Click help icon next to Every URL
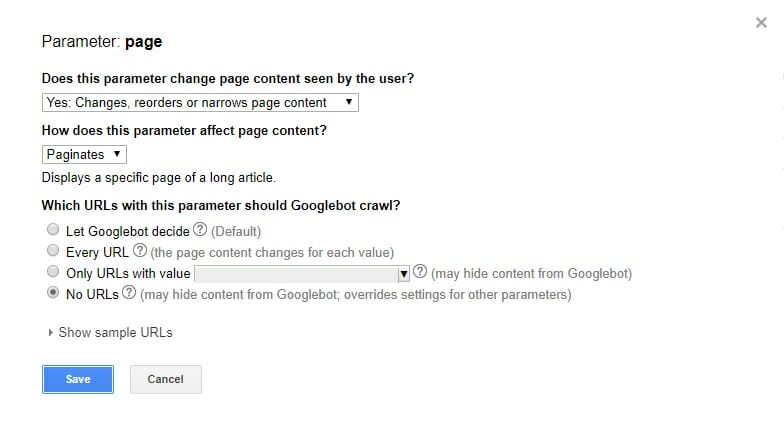784x423 pixels. 140,251
